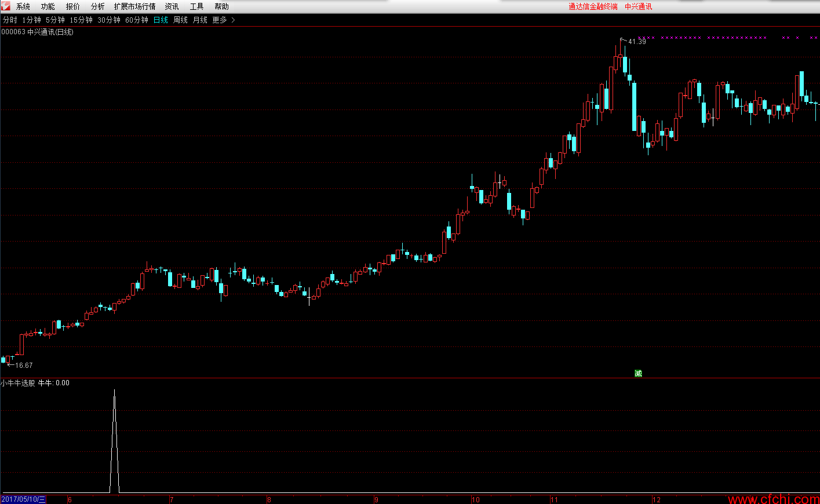Screen dimensions: 820x504
Task: Switch to 月线 monthly period
Action: coord(200,20)
